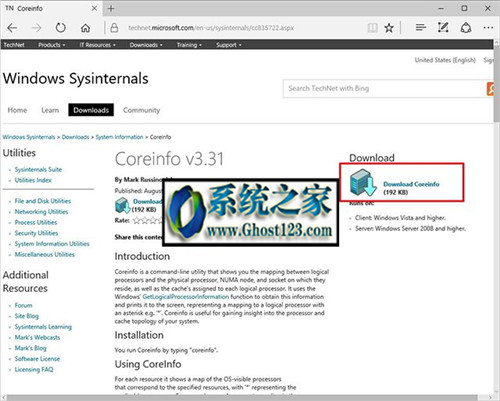Viewport: 500px width, 401px height.
Task: Select the highlighted Downloads tab
Action: pyautogui.click(x=91, y=110)
